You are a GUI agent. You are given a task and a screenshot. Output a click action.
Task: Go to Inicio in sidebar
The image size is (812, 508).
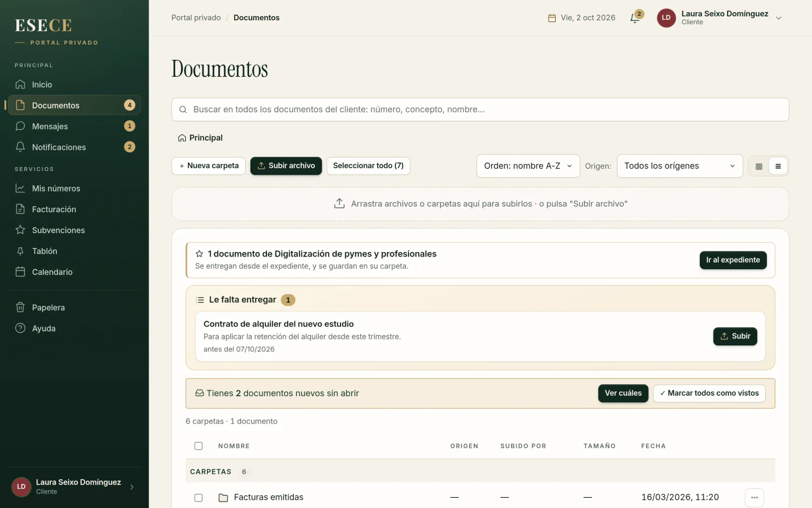(x=74, y=84)
